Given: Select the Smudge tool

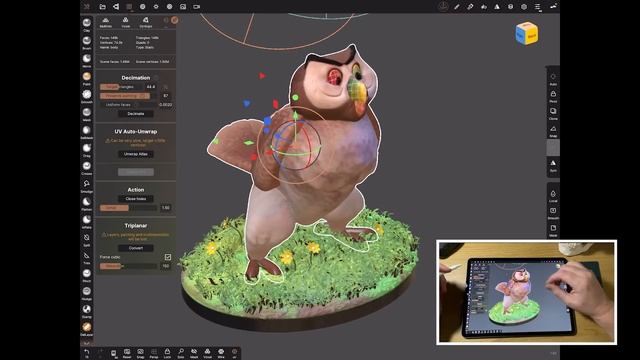Looking at the screenshot, I should click(87, 186).
